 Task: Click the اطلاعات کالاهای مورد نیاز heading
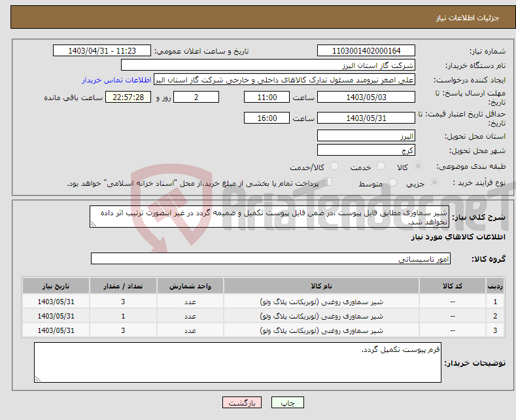pos(458,237)
